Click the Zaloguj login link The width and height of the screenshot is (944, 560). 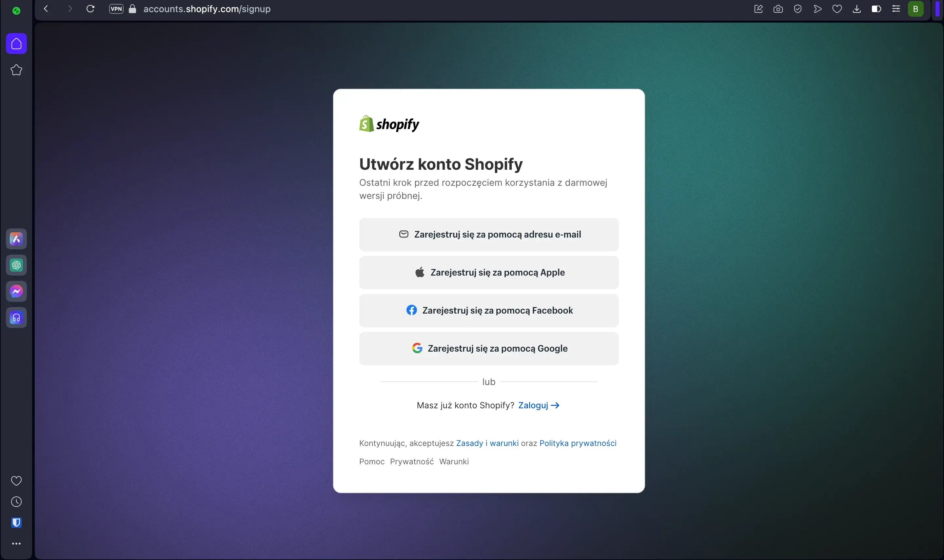point(539,405)
